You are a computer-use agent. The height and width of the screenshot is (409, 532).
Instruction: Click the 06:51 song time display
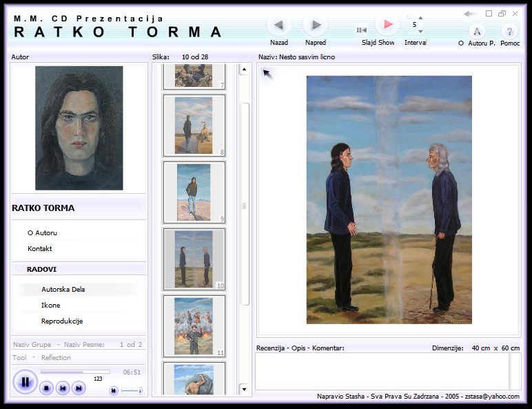132,372
